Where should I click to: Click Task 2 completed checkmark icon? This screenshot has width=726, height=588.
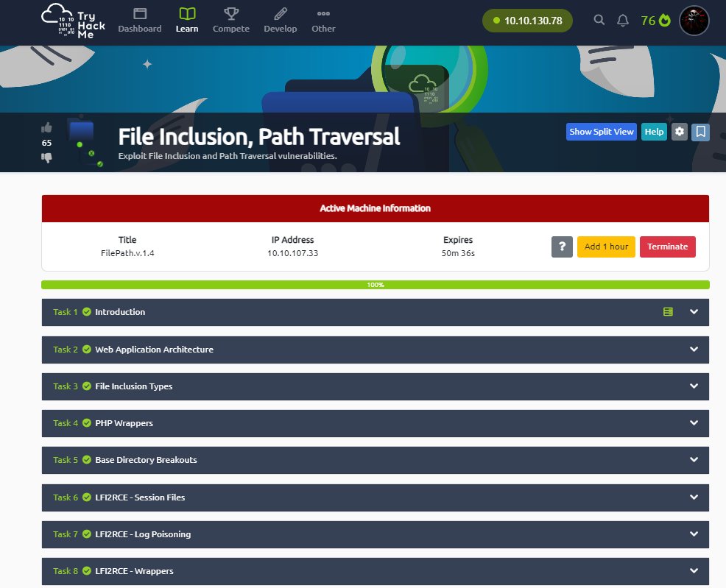point(87,350)
